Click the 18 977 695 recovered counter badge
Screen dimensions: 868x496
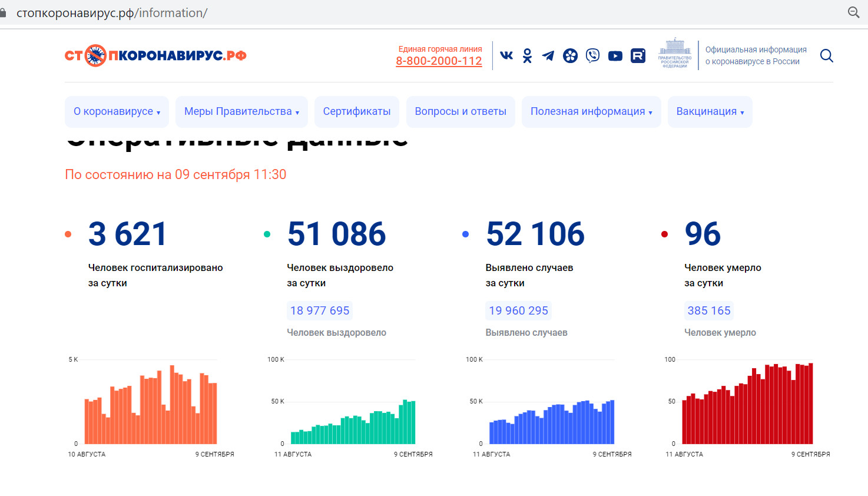pos(319,310)
